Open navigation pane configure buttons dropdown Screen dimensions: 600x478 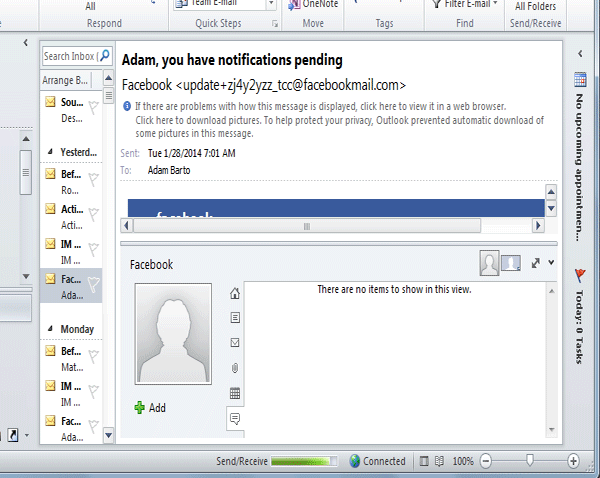click(x=27, y=435)
